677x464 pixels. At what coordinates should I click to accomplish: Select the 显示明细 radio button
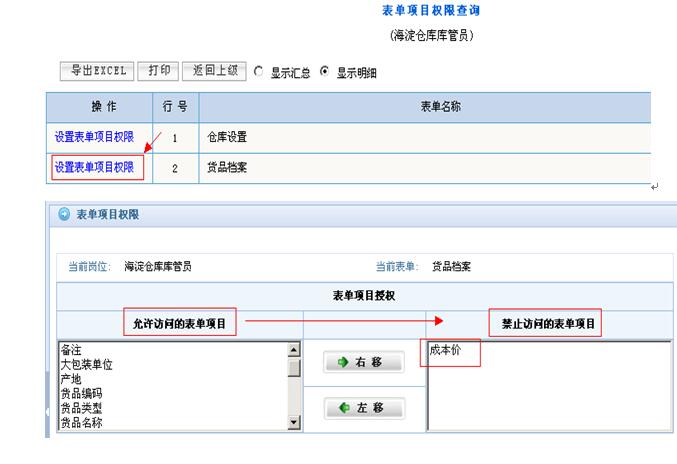(x=325, y=72)
